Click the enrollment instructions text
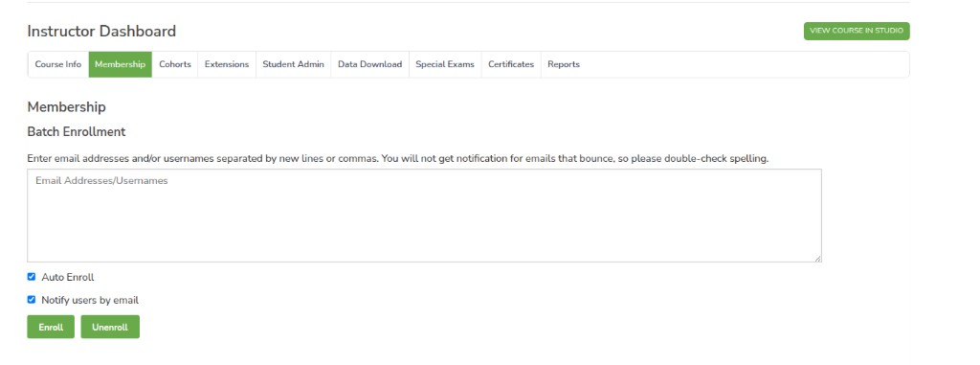980x365 pixels. pyautogui.click(x=398, y=159)
